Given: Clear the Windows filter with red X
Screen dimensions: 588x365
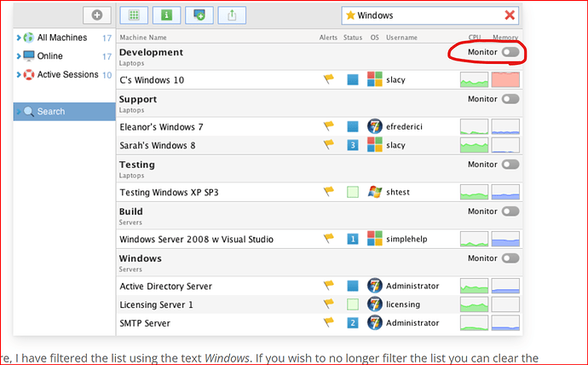Looking at the screenshot, I should tap(510, 15).
